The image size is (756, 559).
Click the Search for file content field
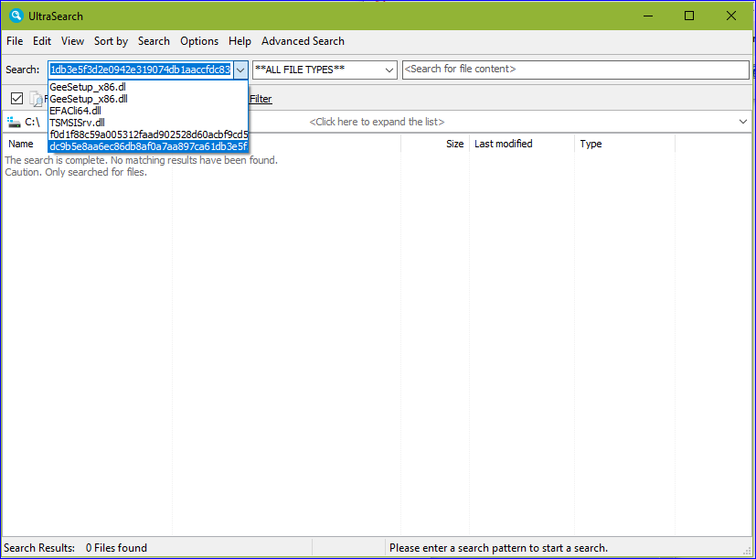click(576, 70)
